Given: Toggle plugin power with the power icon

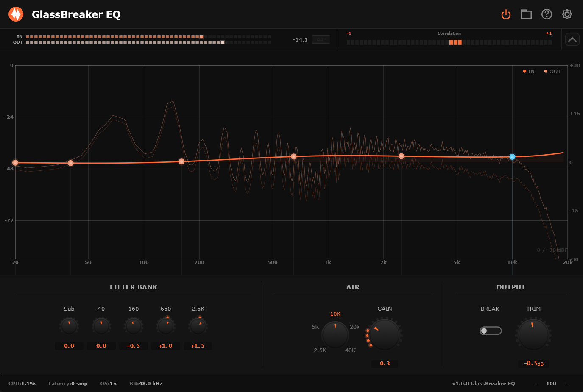Looking at the screenshot, I should pos(506,14).
